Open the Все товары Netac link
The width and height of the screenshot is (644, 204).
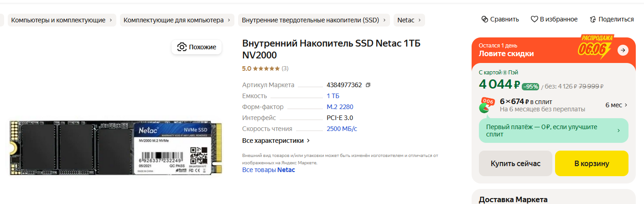pos(268,170)
